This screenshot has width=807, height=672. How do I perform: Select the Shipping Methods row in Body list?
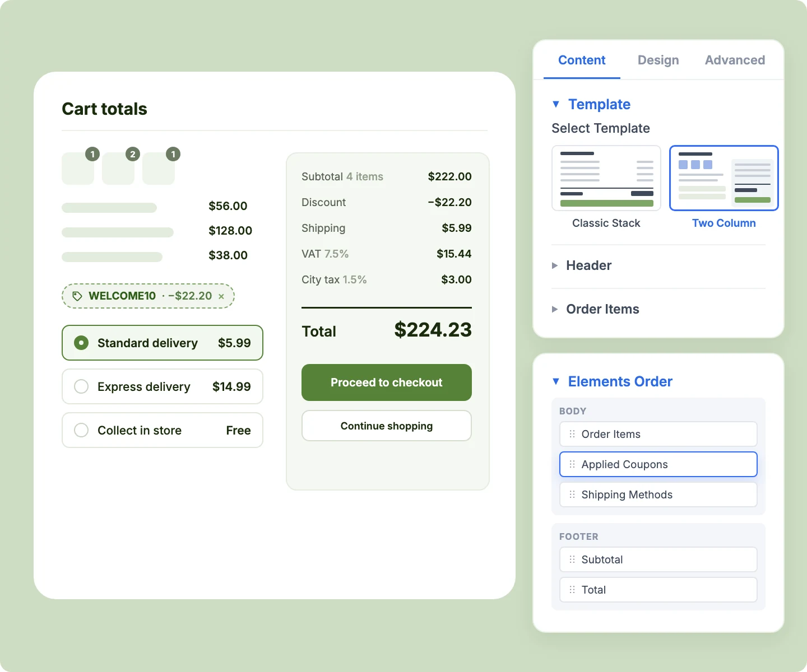tap(658, 494)
